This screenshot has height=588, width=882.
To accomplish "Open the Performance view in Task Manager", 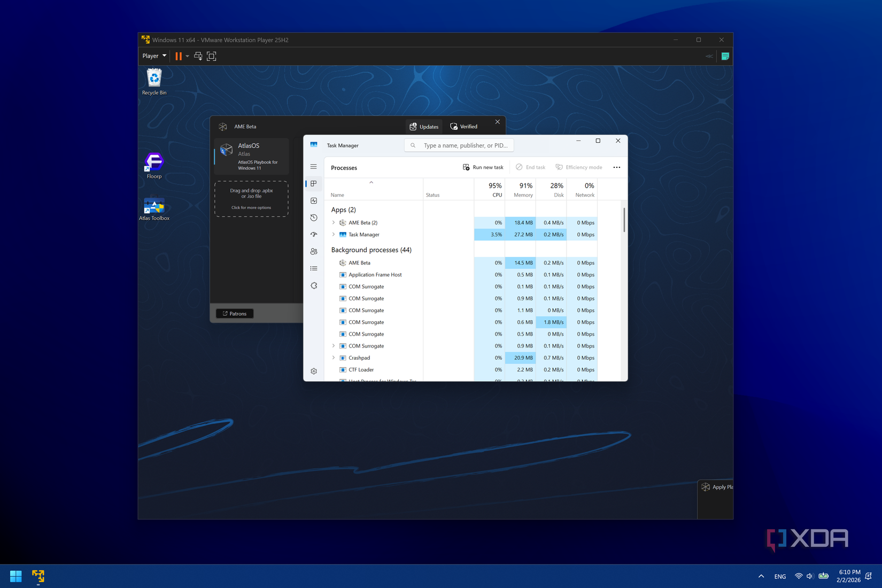I will [314, 200].
